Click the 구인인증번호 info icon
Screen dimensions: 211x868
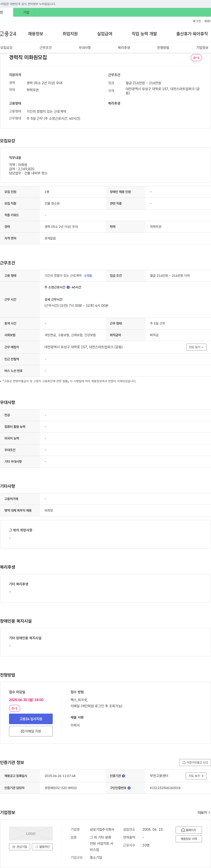click(129, 788)
